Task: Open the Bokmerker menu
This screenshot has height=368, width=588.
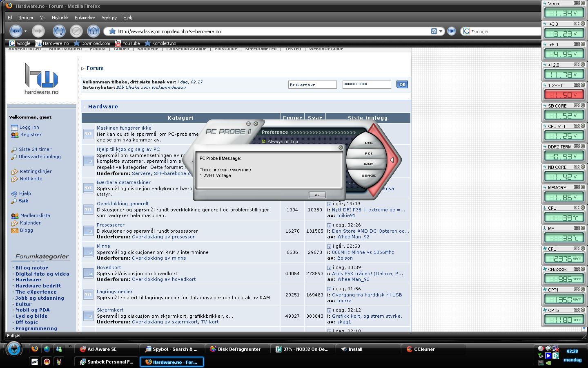Action: 85,18
